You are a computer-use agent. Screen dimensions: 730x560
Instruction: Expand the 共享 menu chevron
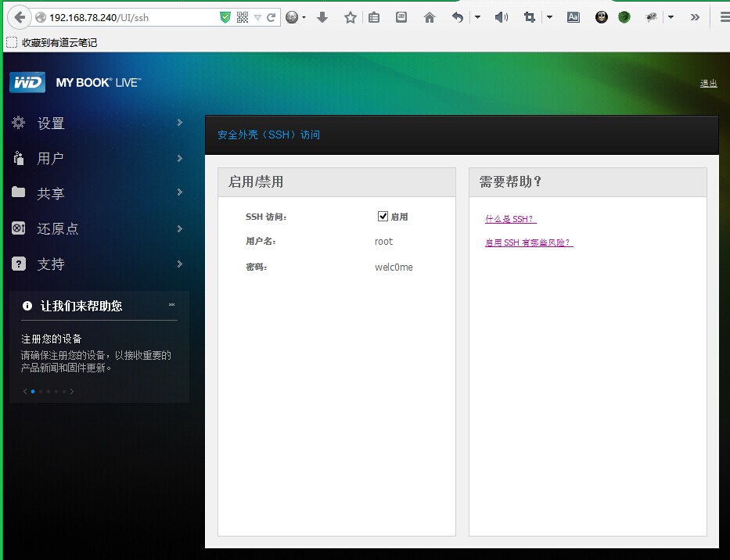click(x=180, y=192)
